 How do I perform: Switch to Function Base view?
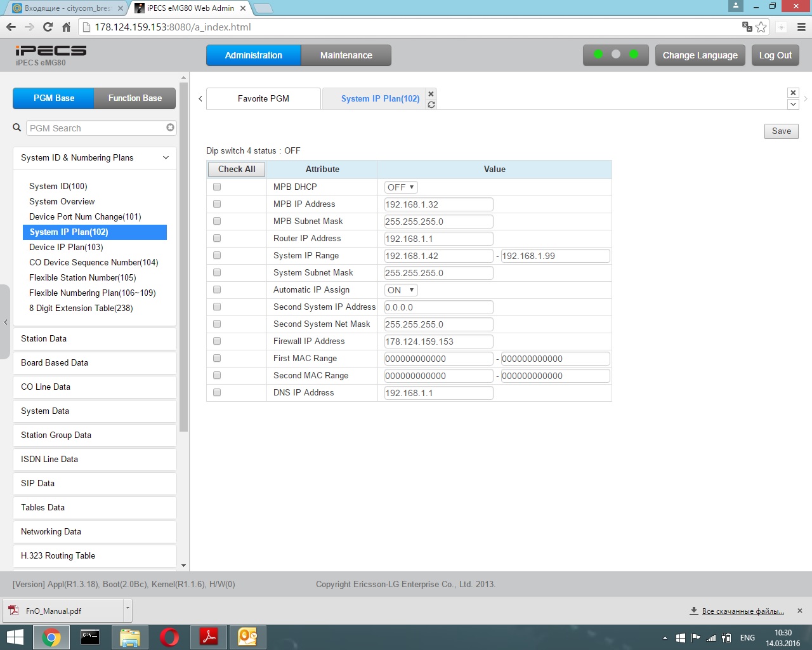point(134,98)
